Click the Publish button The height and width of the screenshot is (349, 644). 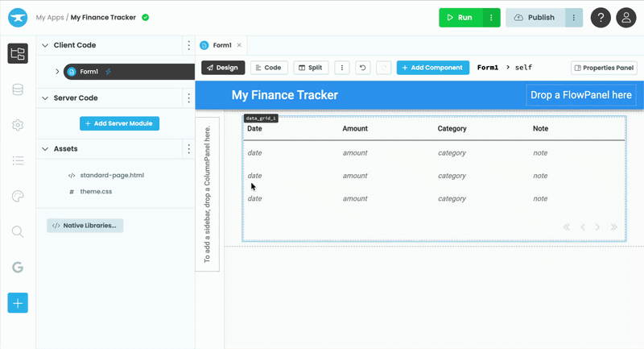(535, 18)
